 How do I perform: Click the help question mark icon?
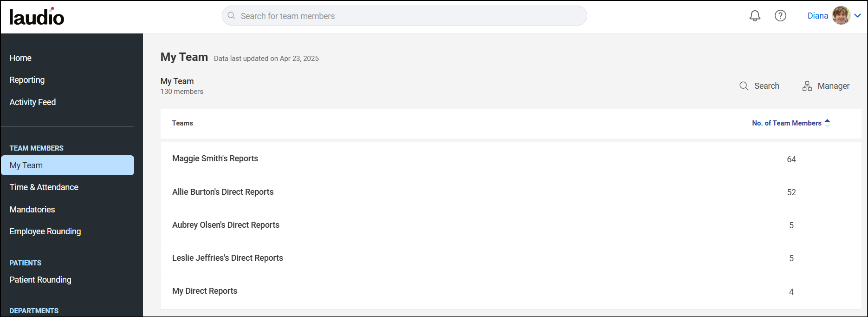[x=780, y=16]
